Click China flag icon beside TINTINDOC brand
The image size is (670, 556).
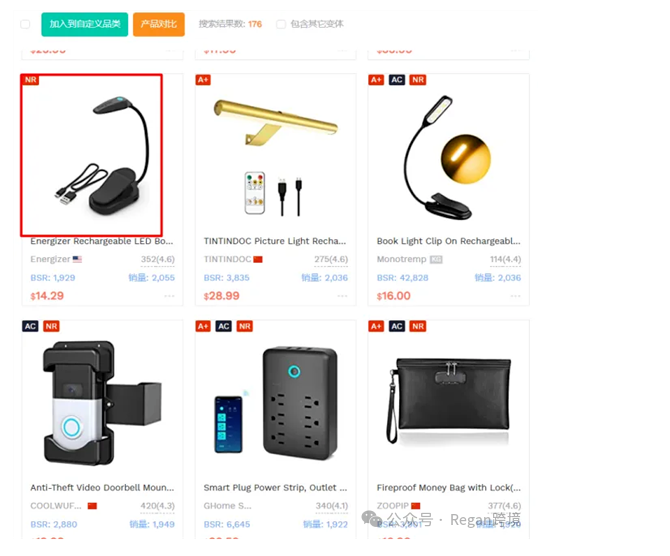[x=258, y=259]
